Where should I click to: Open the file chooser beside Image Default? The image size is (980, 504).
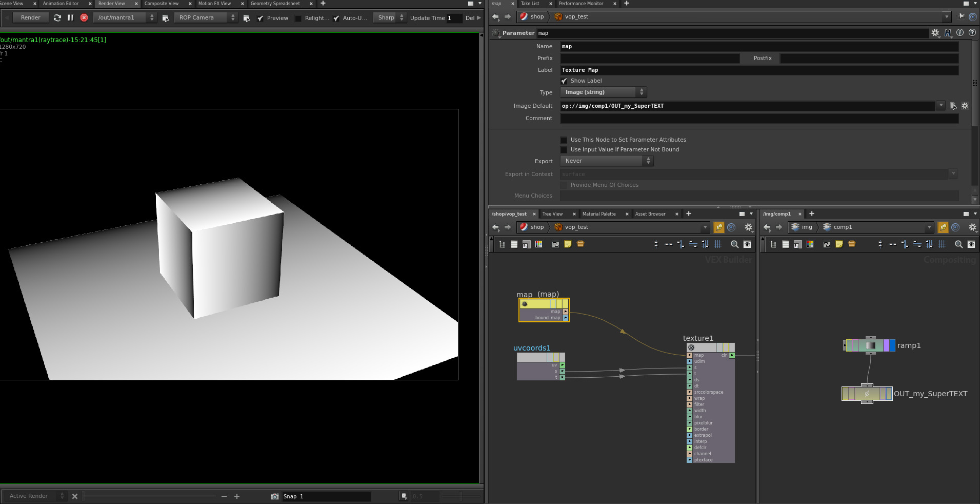coord(953,106)
